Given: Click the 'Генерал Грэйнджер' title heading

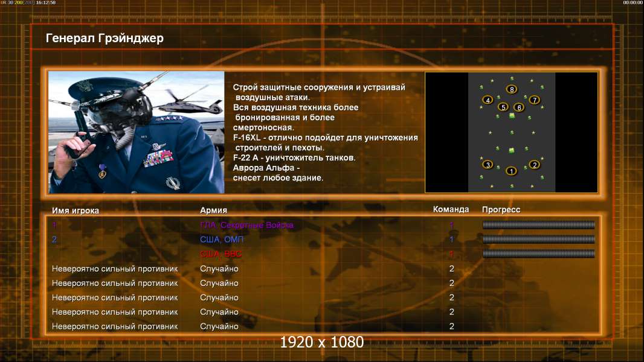Looking at the screenshot, I should click(x=105, y=39).
